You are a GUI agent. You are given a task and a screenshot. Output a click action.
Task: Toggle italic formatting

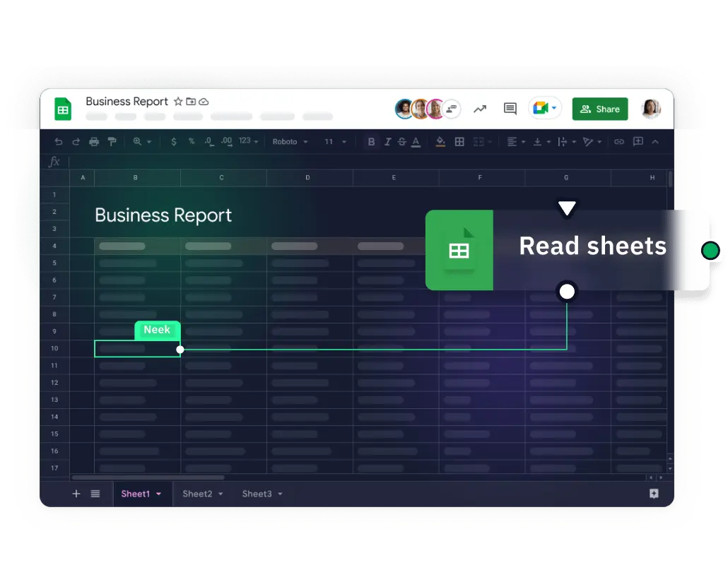click(387, 142)
